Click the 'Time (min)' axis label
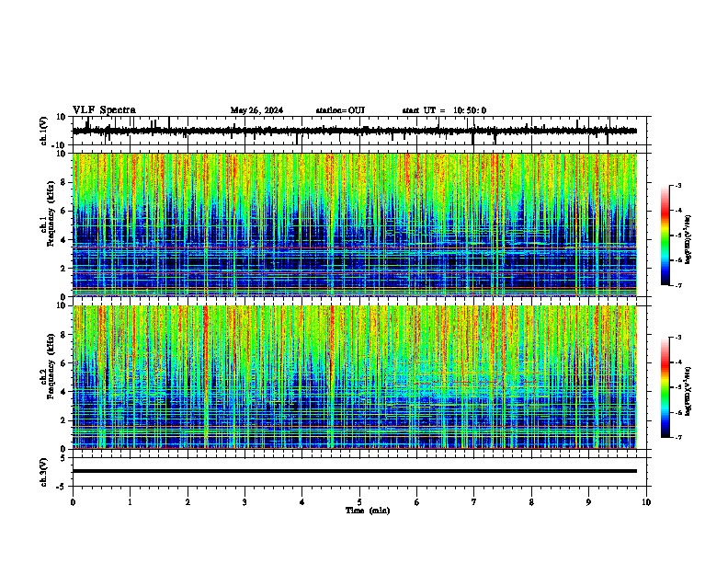 (368, 511)
